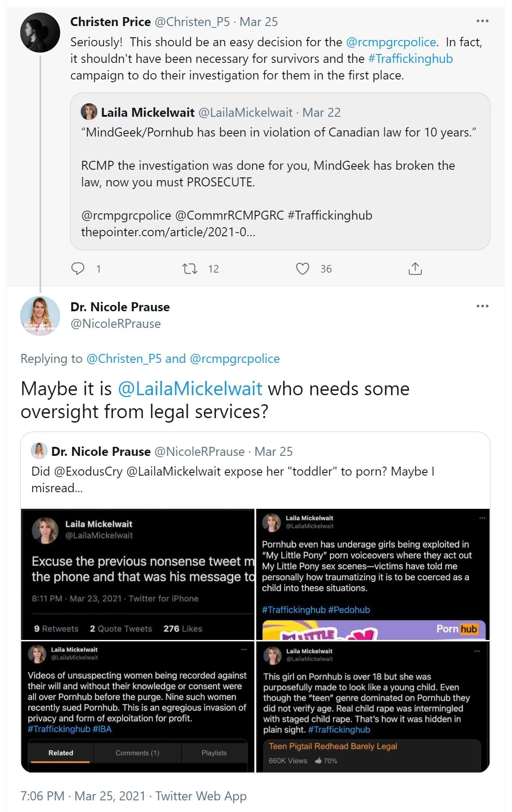Open Dr. Nicole Prause's display name
Viewport: 512px width, 812px height.
[x=120, y=307]
